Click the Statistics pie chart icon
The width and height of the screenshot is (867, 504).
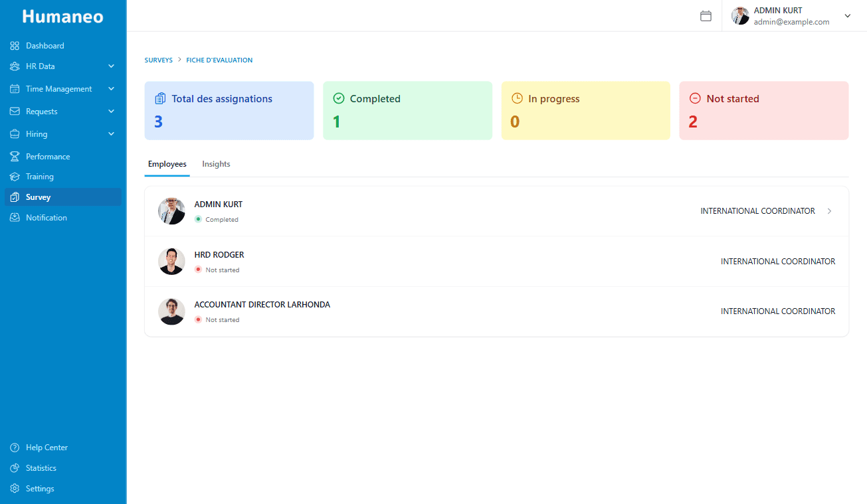[x=15, y=468]
